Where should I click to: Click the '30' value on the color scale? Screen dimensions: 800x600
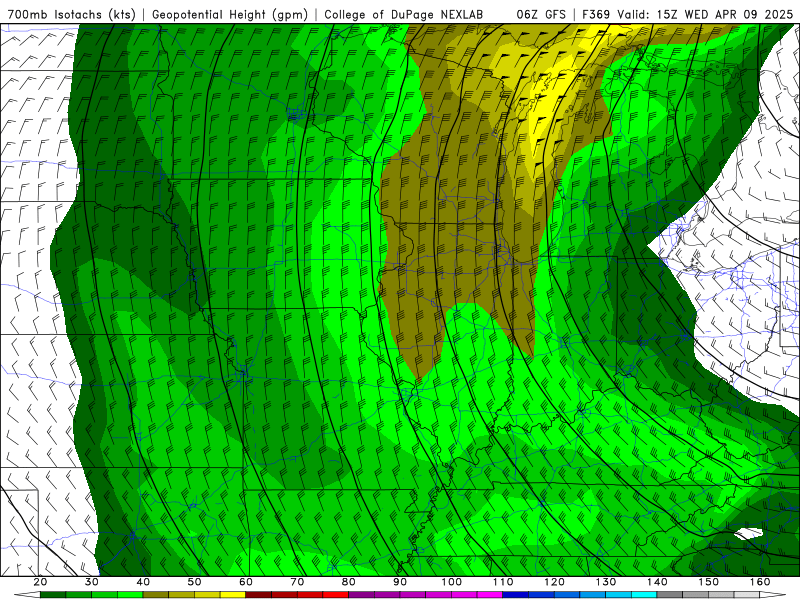click(x=92, y=582)
